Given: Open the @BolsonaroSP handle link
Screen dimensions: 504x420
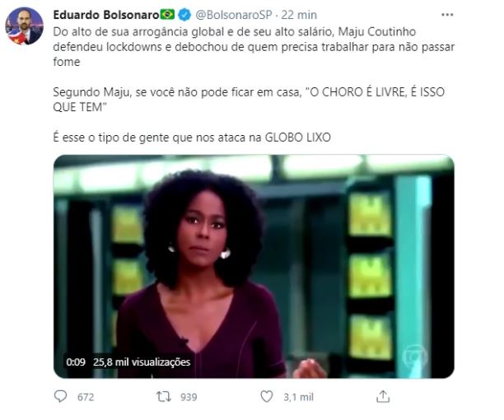Looking at the screenshot, I should coord(234,15).
